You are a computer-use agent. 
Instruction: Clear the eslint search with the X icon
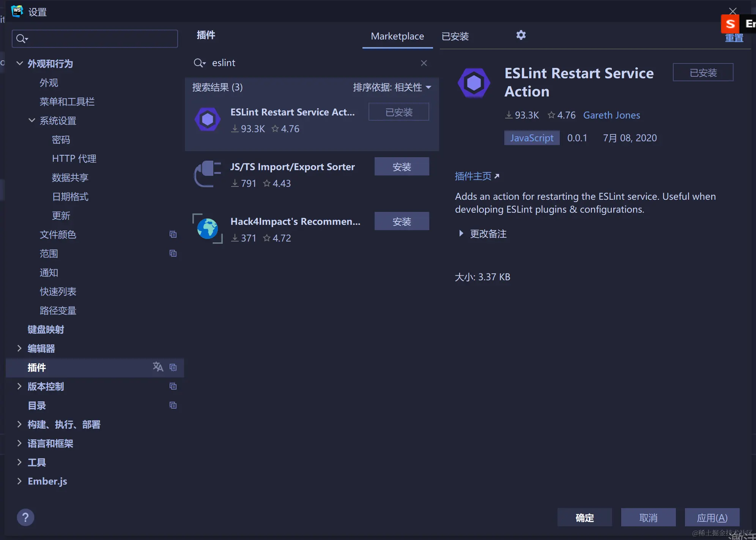click(x=424, y=63)
